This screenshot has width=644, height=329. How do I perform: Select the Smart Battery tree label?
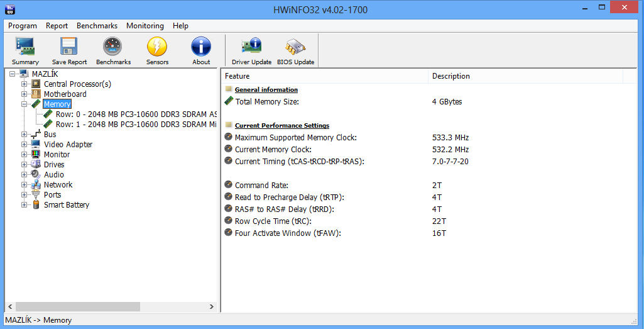(x=67, y=205)
